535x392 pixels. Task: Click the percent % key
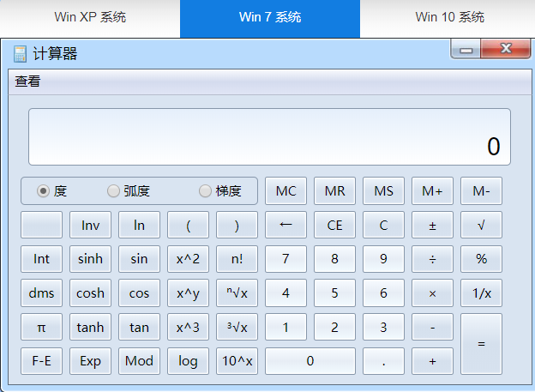pyautogui.click(x=481, y=259)
